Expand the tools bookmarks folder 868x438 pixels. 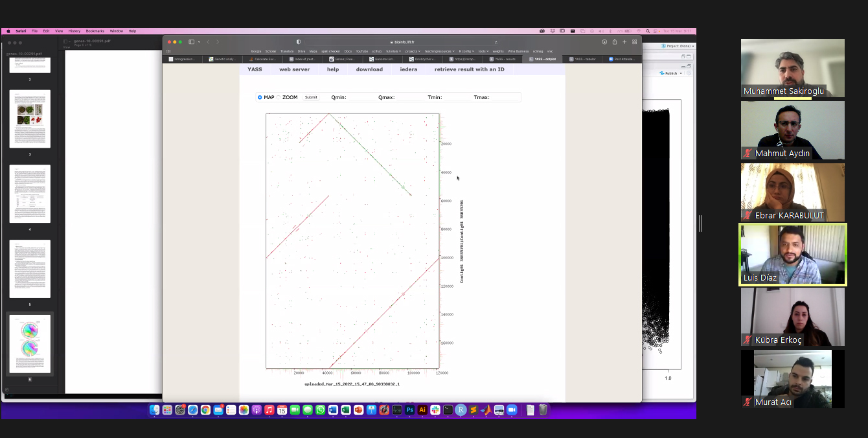[483, 51]
